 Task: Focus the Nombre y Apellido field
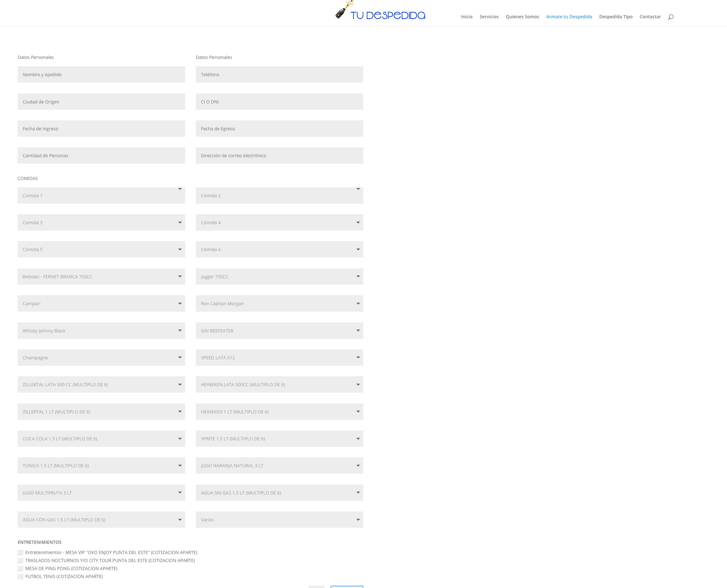click(x=101, y=75)
